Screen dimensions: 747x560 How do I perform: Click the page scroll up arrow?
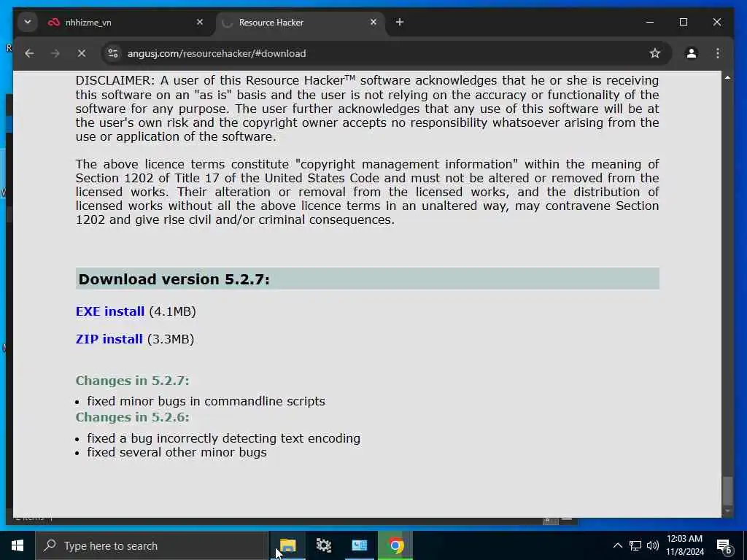click(x=727, y=77)
